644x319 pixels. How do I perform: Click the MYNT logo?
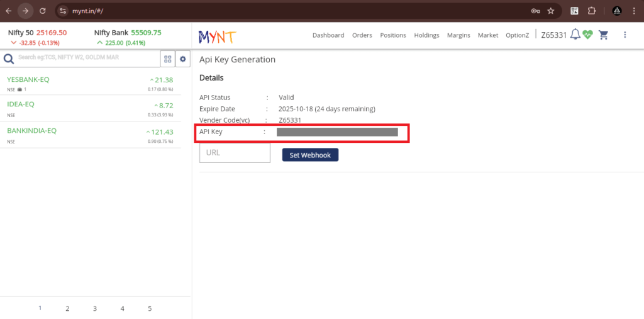click(x=216, y=36)
